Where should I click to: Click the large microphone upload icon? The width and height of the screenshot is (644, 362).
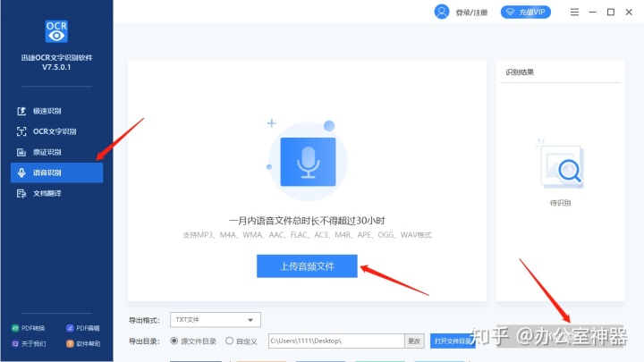308,162
